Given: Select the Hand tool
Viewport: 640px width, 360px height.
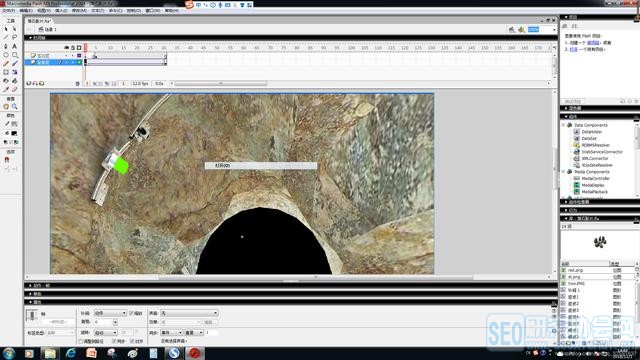Looking at the screenshot, I should pyautogui.click(x=6, y=107).
